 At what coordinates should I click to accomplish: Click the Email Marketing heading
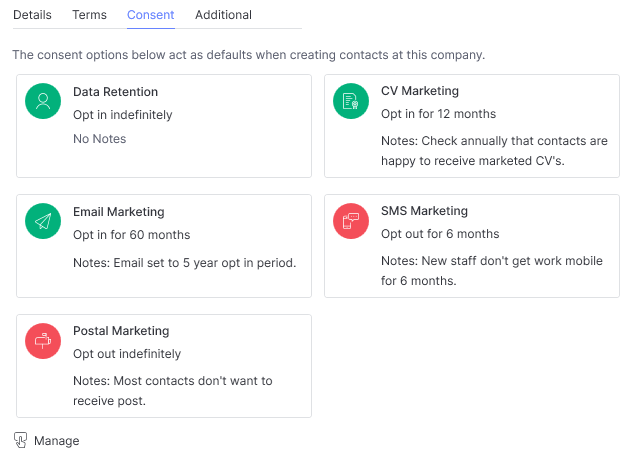point(118,212)
